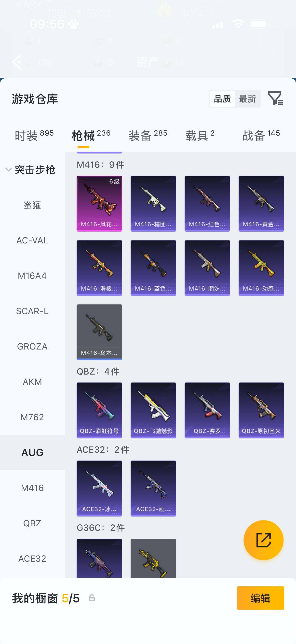Screen dimensions: 296x644
Task: Go back using the left arrow
Action: pos(16,61)
